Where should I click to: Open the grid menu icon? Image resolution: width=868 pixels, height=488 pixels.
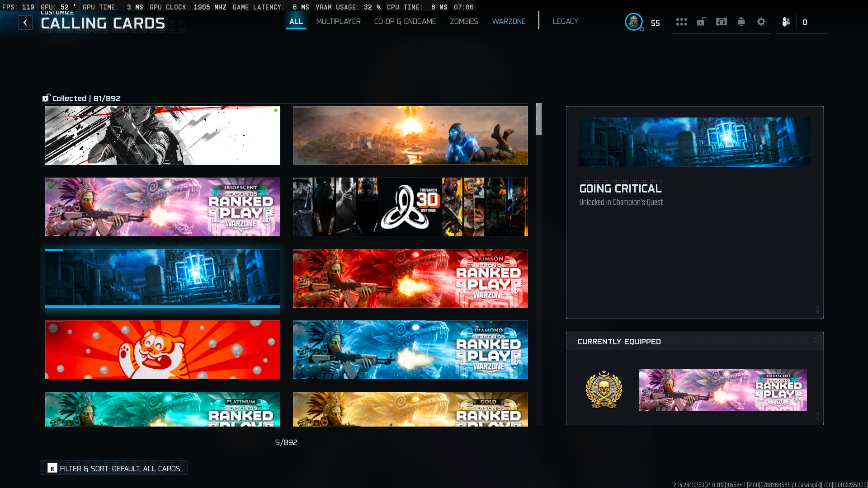(681, 22)
